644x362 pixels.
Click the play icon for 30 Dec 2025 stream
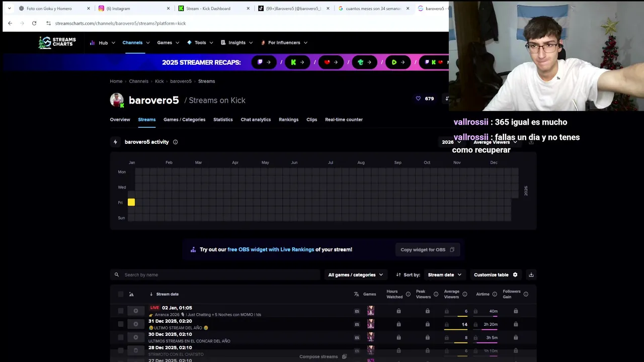click(135, 337)
